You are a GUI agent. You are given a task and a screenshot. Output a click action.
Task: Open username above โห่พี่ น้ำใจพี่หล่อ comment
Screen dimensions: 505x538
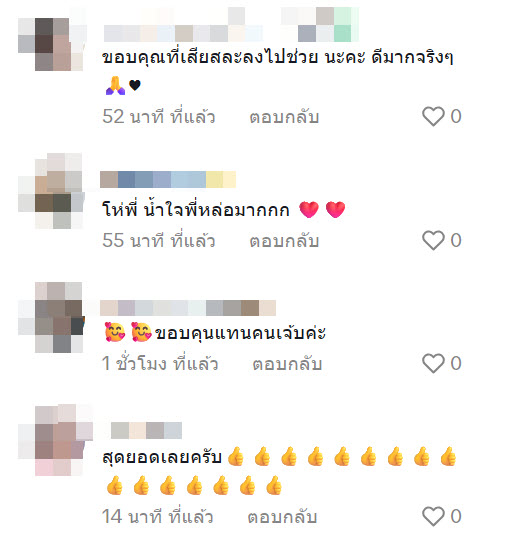168,179
